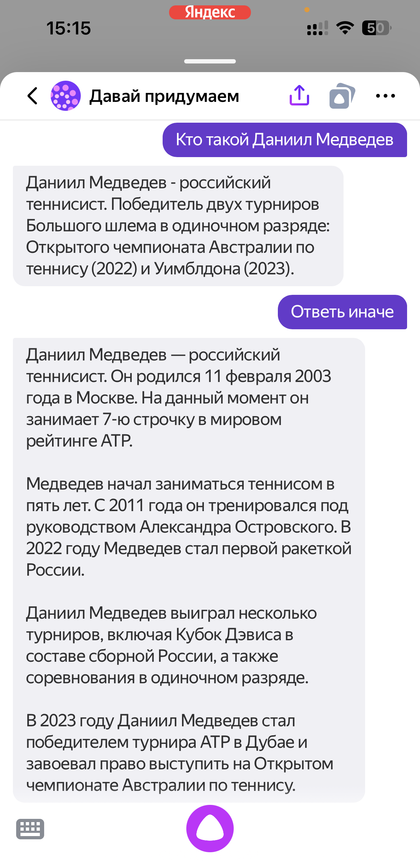Screen dimensions: 420x868
Task: Open the "Давай придумаем" skill avatar
Action: click(65, 95)
